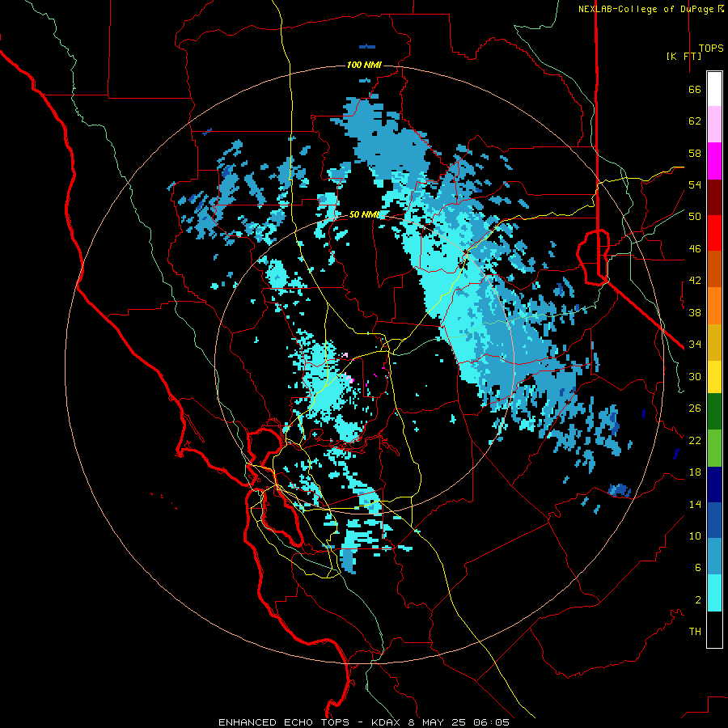This screenshot has width=728, height=728.
Task: Click the legend value '30'
Action: pos(695,376)
